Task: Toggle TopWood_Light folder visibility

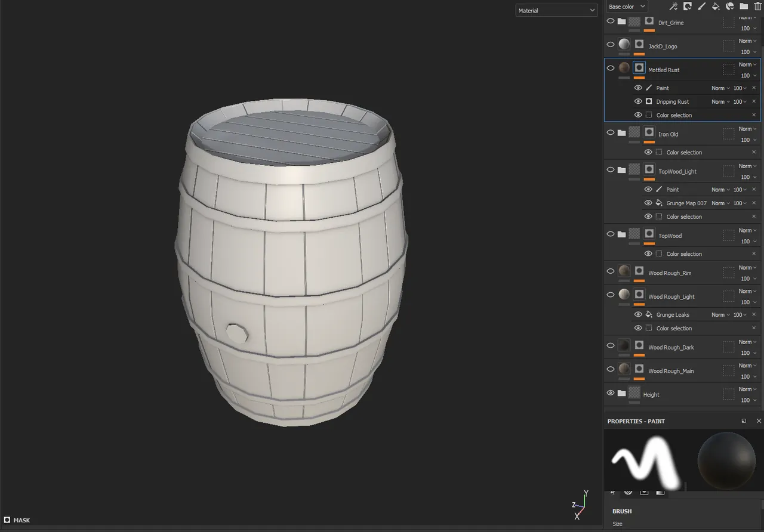Action: point(611,169)
